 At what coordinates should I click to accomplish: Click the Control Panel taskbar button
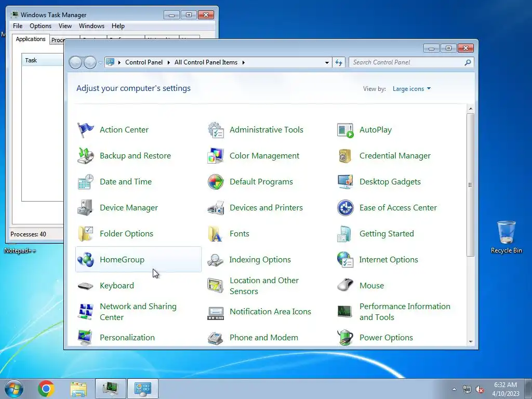[x=143, y=389]
